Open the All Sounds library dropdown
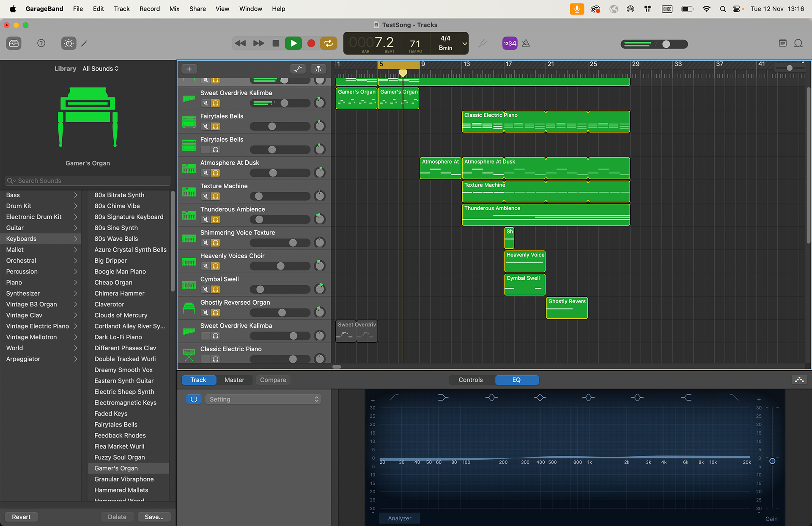Screen dimensions: 812x526 tap(101, 69)
